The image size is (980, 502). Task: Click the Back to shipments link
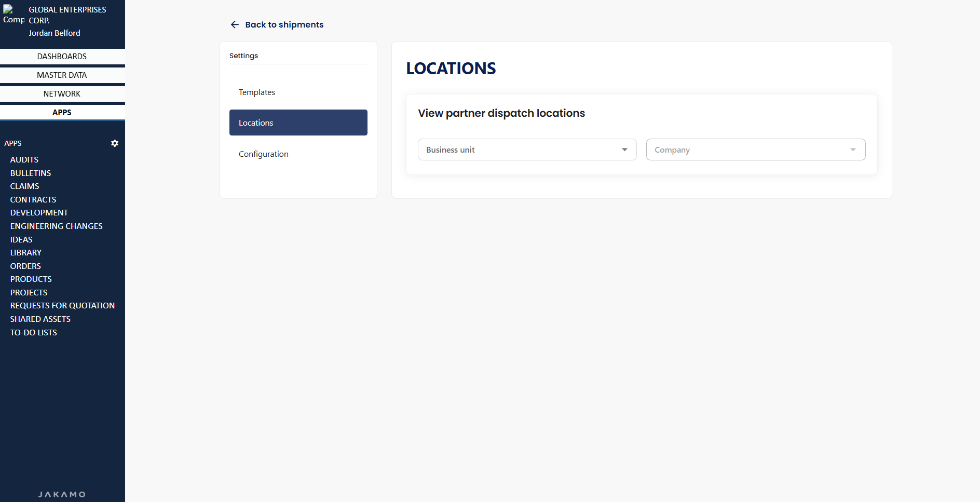click(x=284, y=24)
